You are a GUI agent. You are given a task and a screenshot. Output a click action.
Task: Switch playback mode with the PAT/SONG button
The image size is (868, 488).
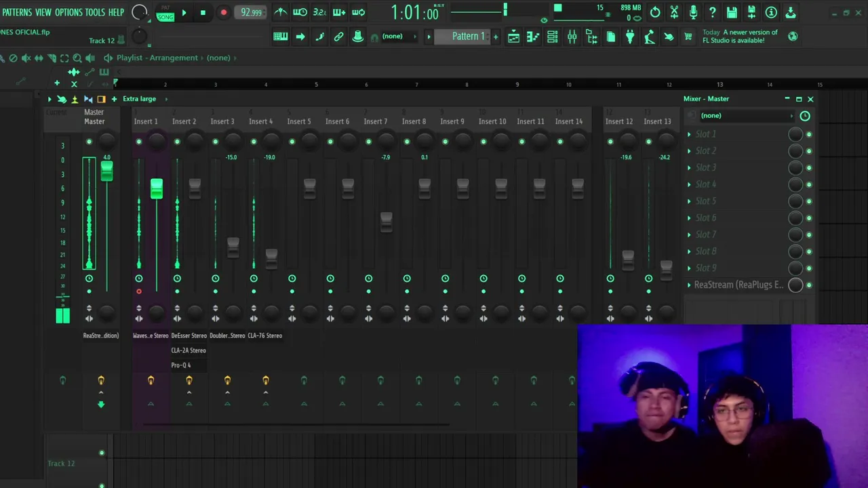click(165, 13)
